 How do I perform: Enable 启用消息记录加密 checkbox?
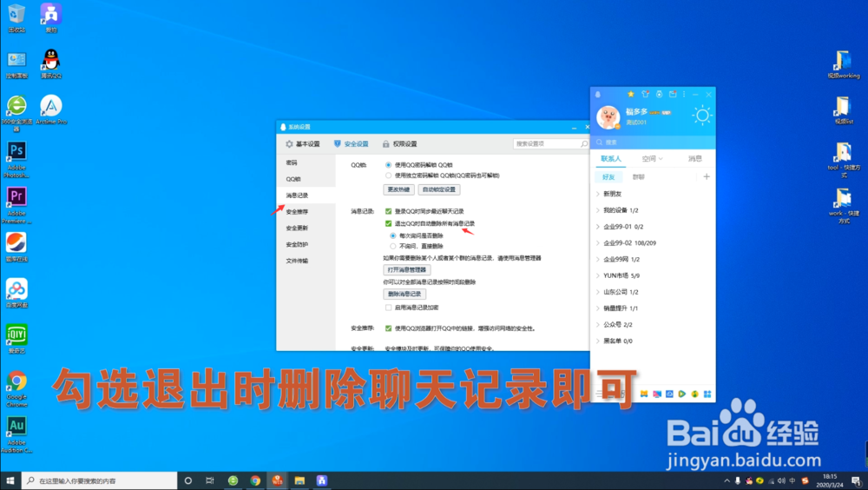click(x=389, y=308)
